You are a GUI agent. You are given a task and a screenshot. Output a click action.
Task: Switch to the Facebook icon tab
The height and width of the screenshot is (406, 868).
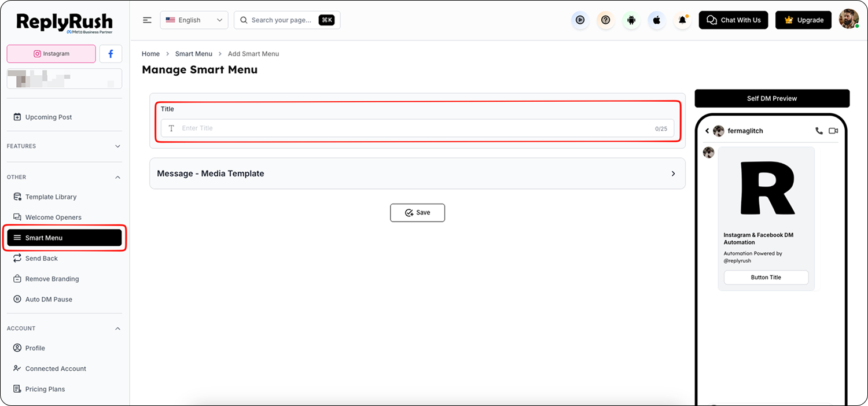111,54
